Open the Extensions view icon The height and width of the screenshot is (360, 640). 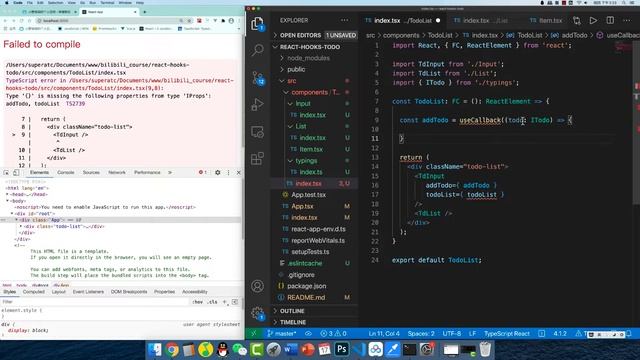tap(258, 158)
